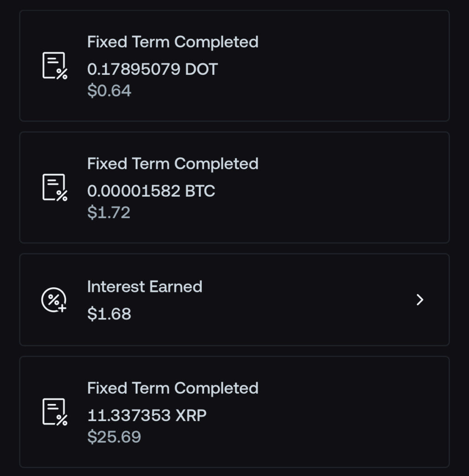This screenshot has width=469, height=476.
Task: Select the Fixed Term Completed title for DOT
Action: (x=173, y=42)
